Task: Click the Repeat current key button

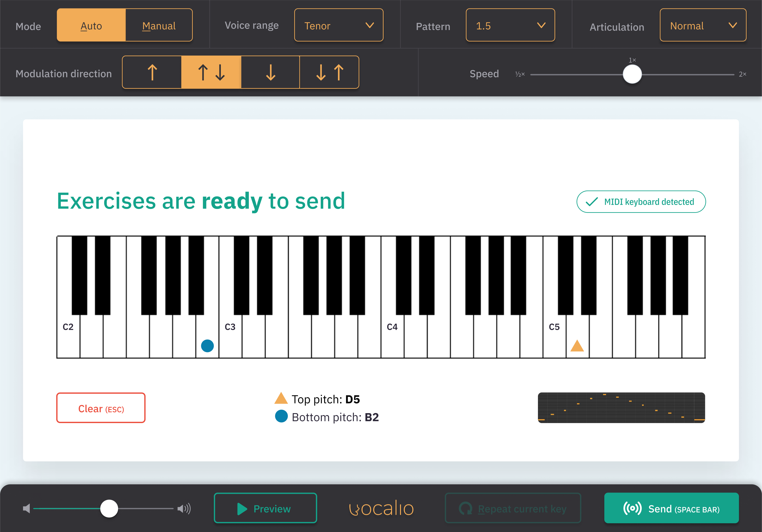Action: tap(513, 508)
